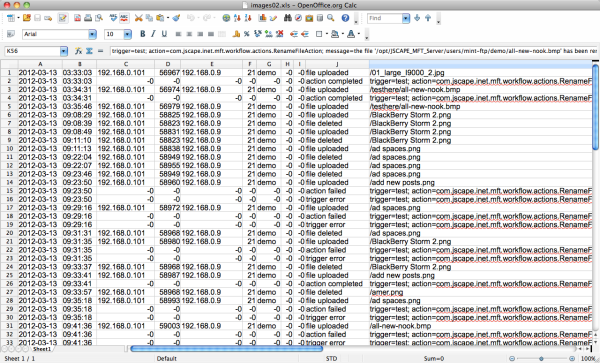This screenshot has width=600, height=363.
Task: Show Draw Functions icon
Action: pos(273,18)
